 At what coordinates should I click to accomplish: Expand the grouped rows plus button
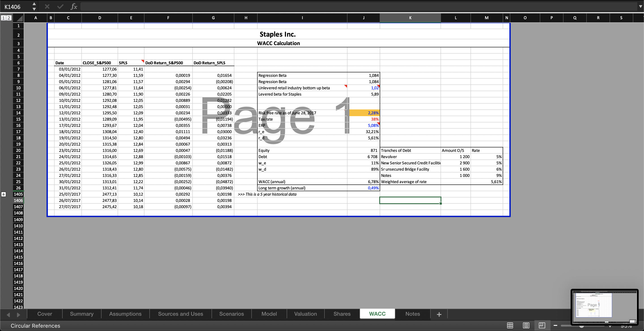tap(4, 194)
